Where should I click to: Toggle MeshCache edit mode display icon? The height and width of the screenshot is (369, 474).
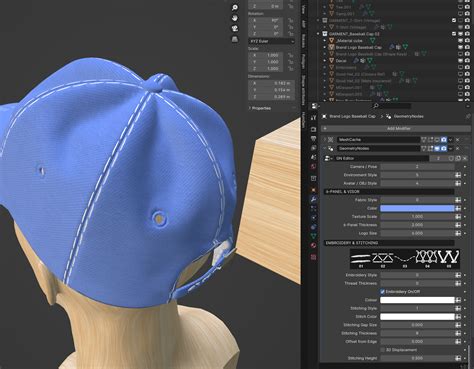[430, 140]
